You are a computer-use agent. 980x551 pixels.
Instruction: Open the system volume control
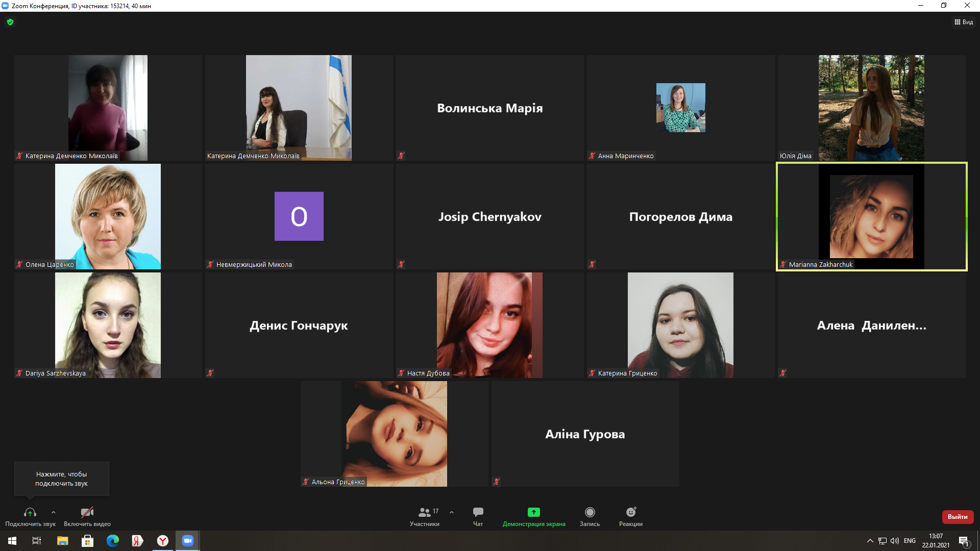coord(895,541)
